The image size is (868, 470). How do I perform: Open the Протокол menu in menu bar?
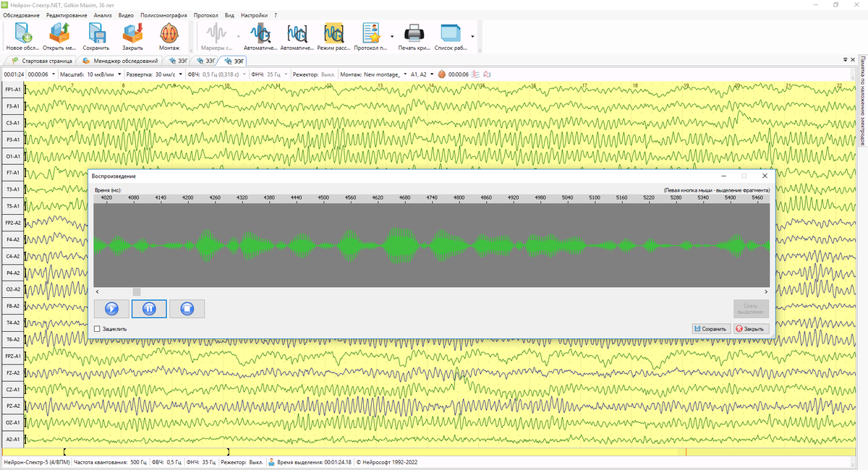[206, 15]
